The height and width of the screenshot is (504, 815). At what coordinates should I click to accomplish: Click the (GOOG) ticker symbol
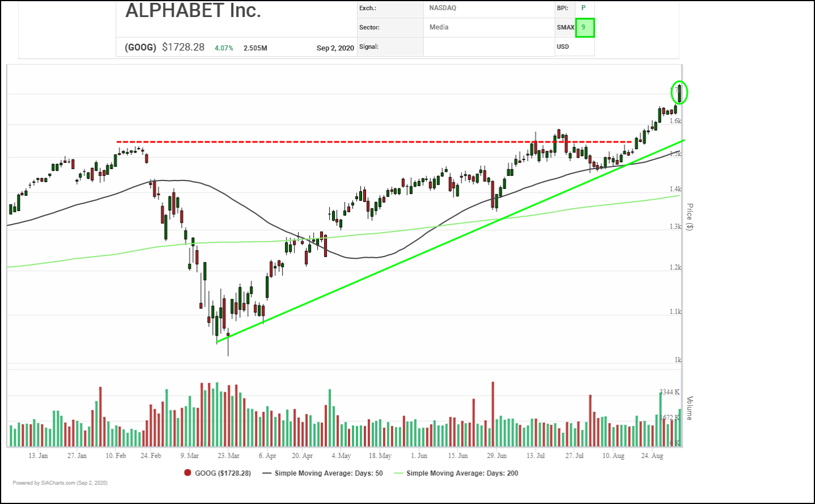click(x=140, y=47)
